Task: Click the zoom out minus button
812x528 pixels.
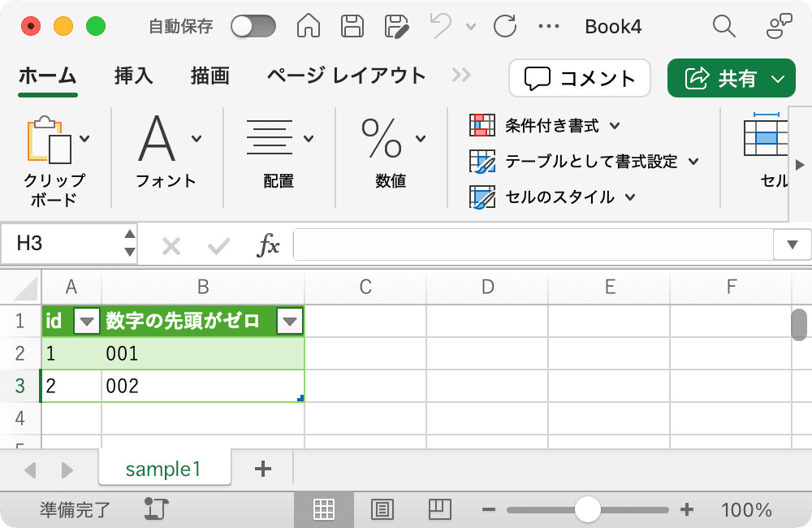Action: (488, 510)
